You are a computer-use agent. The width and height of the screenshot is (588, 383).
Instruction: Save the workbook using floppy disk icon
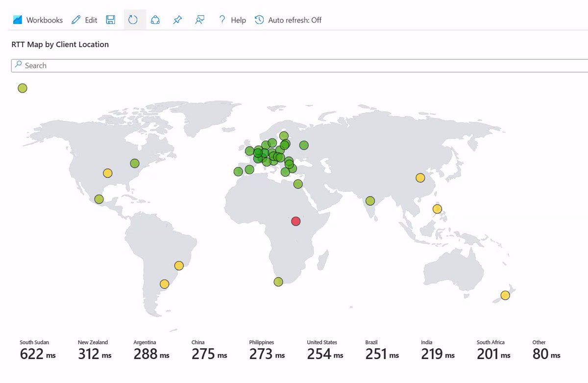(111, 20)
